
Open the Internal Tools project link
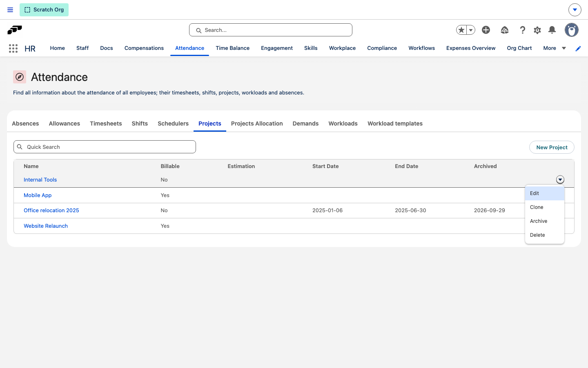(40, 180)
